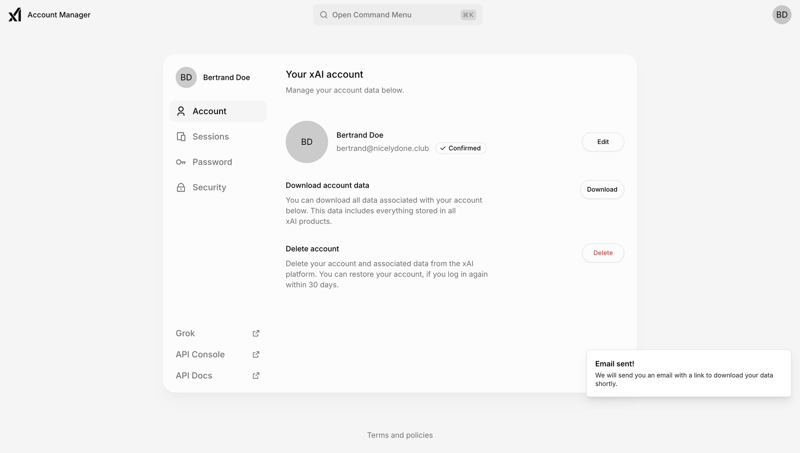Click the Download account data heading
The height and width of the screenshot is (453, 800).
[x=327, y=185]
